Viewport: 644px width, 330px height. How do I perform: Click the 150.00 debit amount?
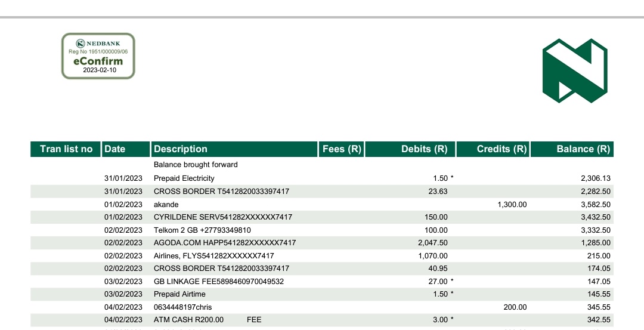(x=436, y=217)
